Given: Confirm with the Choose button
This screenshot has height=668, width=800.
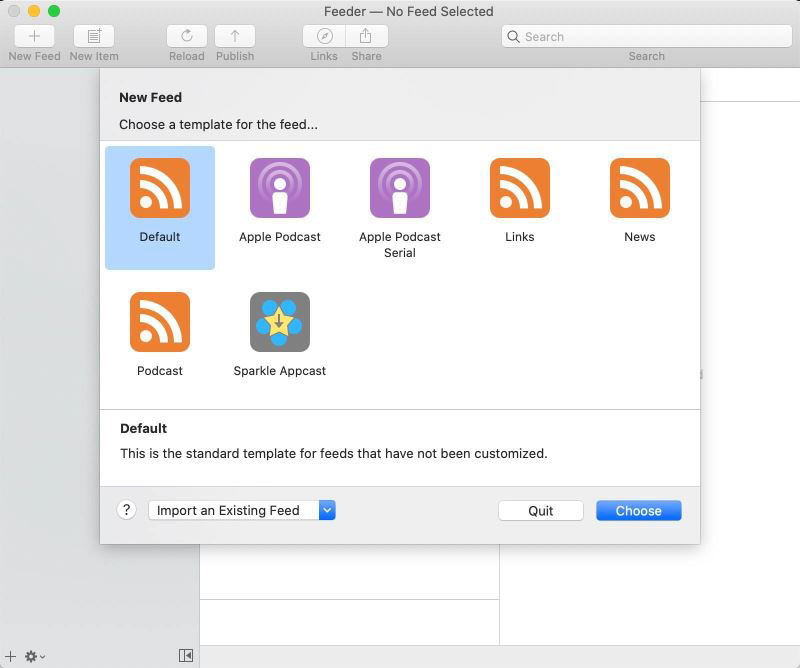Looking at the screenshot, I should pyautogui.click(x=639, y=511).
